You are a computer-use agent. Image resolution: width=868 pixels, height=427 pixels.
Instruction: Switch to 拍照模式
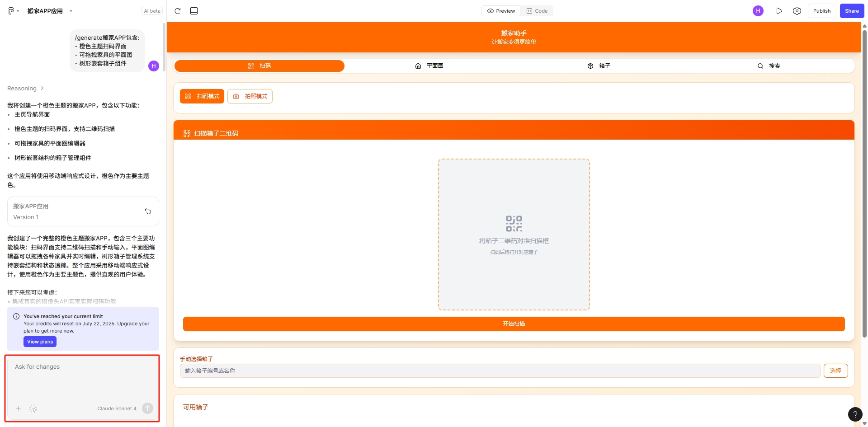coord(250,96)
